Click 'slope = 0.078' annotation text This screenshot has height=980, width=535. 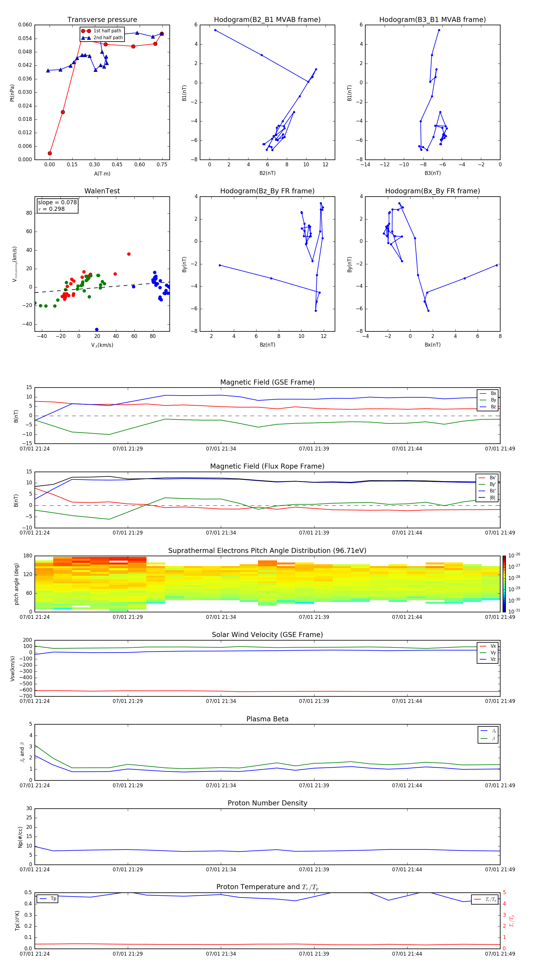coord(57,203)
